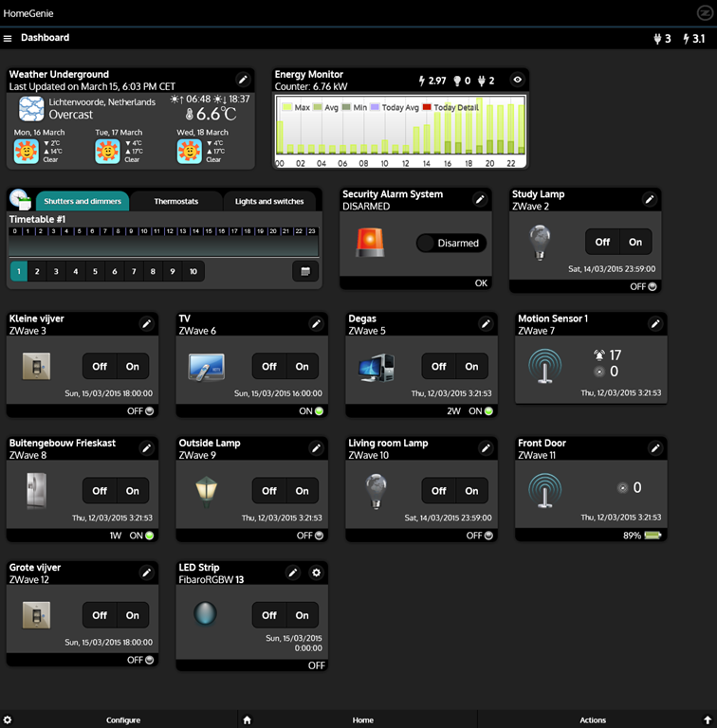Viewport: 717px width, 728px height.
Task: Edit the Front Door sensor widget
Action: [x=654, y=448]
